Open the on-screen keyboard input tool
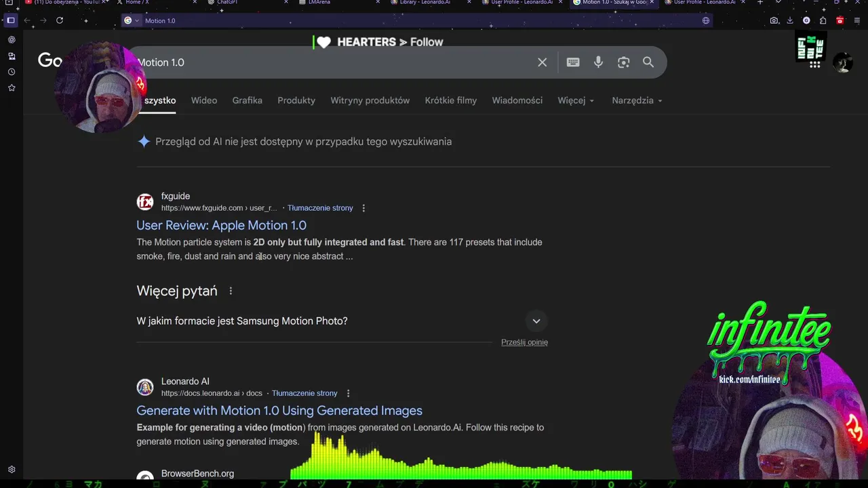Screen dimensions: 868x488 coord(573,62)
